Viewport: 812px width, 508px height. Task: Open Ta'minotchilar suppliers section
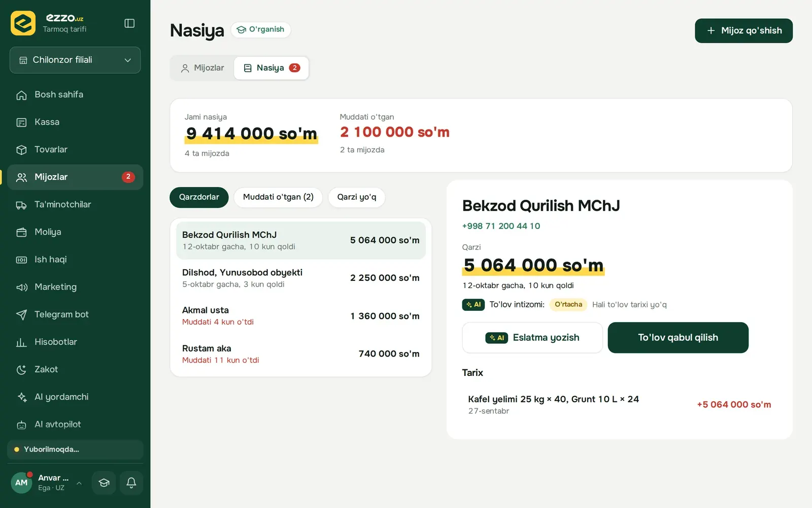(x=75, y=204)
